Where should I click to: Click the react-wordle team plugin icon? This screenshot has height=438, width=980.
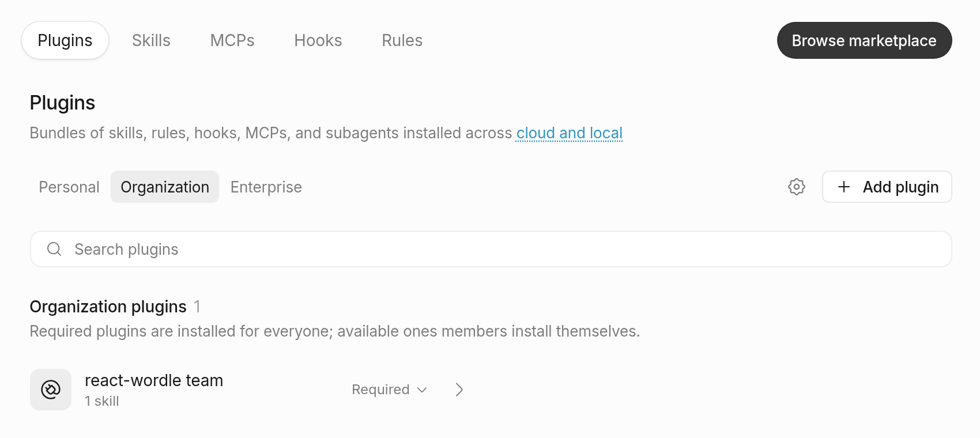[x=51, y=390]
